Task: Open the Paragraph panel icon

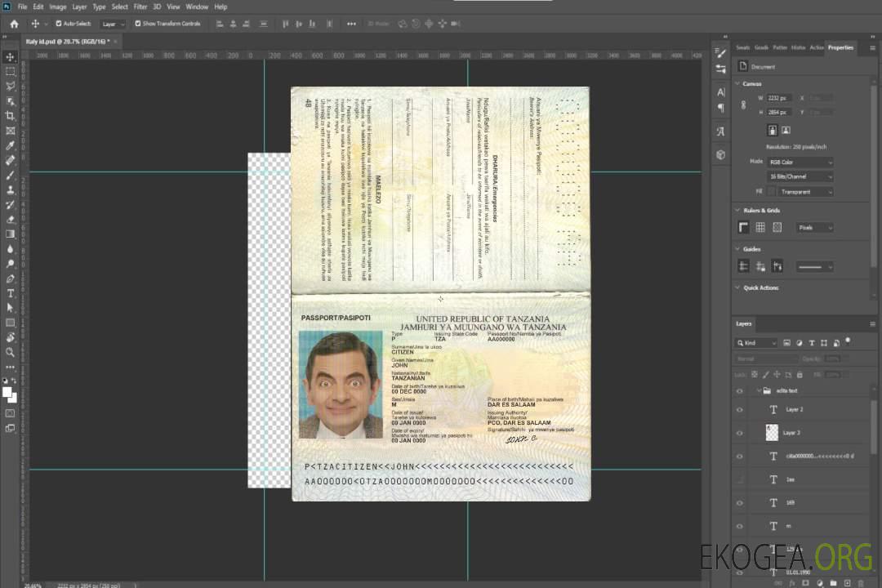Action: (720, 108)
